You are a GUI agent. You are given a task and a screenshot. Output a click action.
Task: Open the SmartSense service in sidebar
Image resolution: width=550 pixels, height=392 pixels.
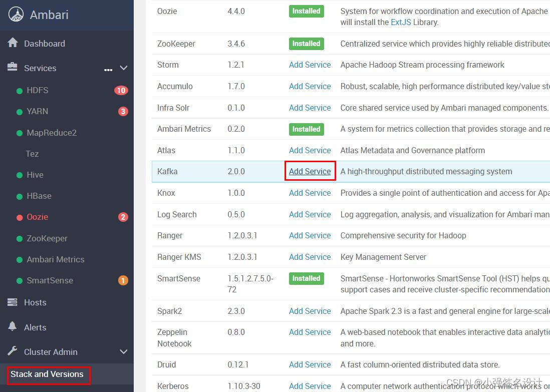pos(50,280)
